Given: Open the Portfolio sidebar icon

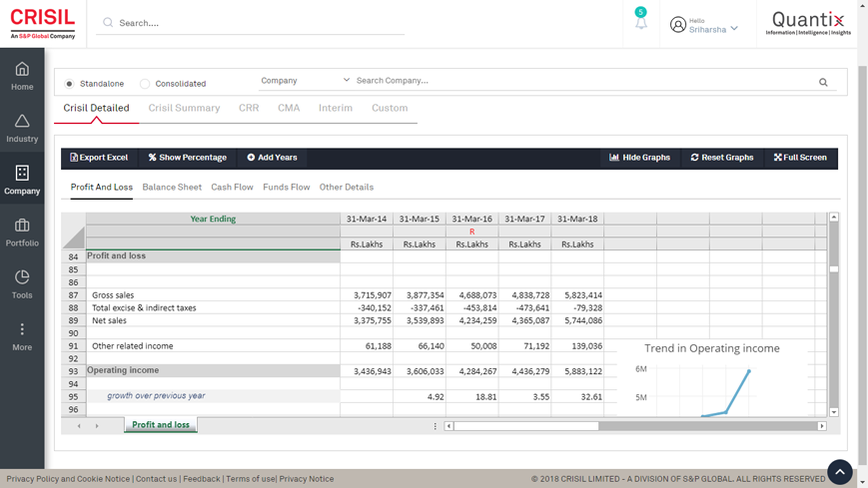Looking at the screenshot, I should pyautogui.click(x=22, y=232).
